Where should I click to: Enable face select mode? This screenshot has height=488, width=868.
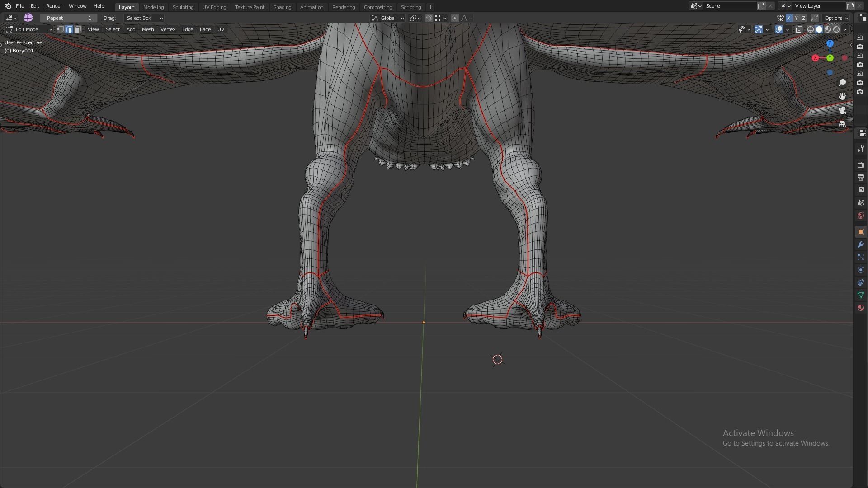[78, 29]
